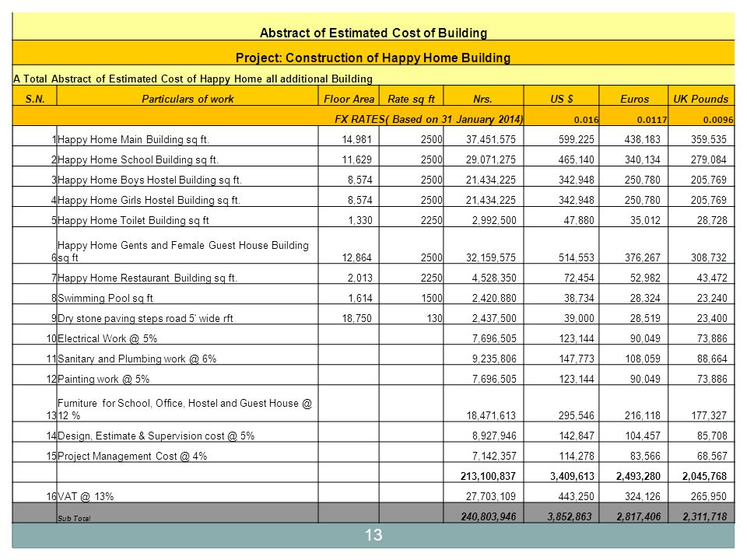Click 'Dry stone paving steps road 5' wide rft'

click(146, 319)
